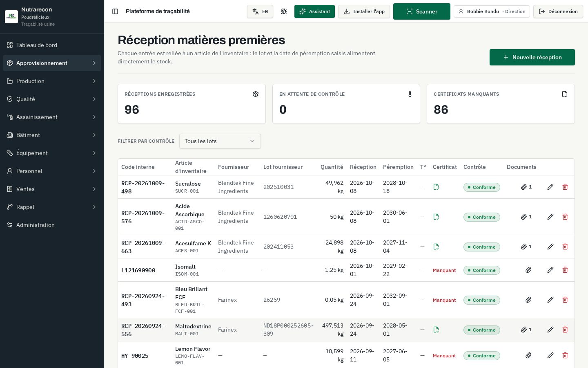
Task: Expand the Équipement sidebar section
Action: click(x=52, y=153)
